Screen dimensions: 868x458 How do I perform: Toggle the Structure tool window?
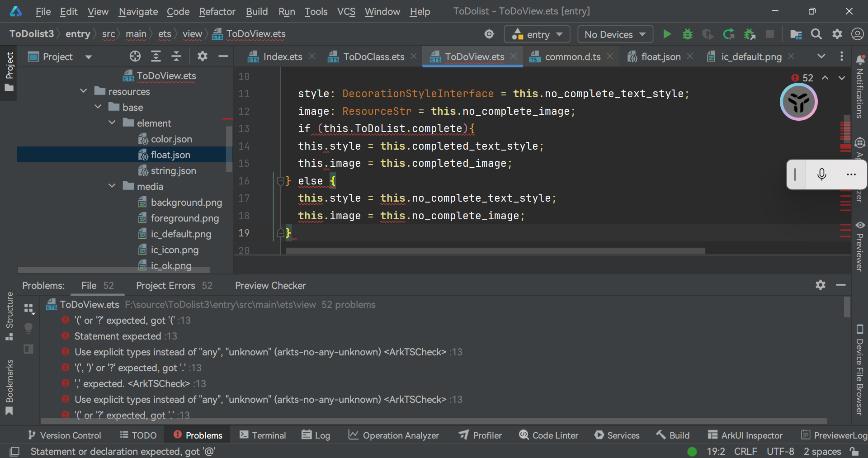tap(9, 316)
